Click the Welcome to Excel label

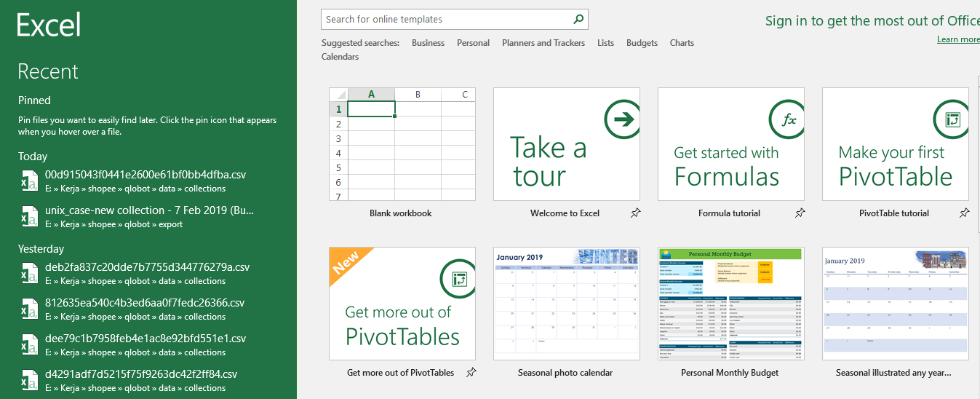click(565, 213)
